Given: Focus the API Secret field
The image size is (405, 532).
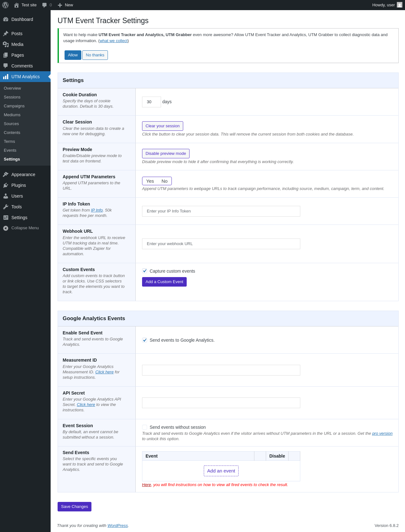Looking at the screenshot, I should coord(221,403).
